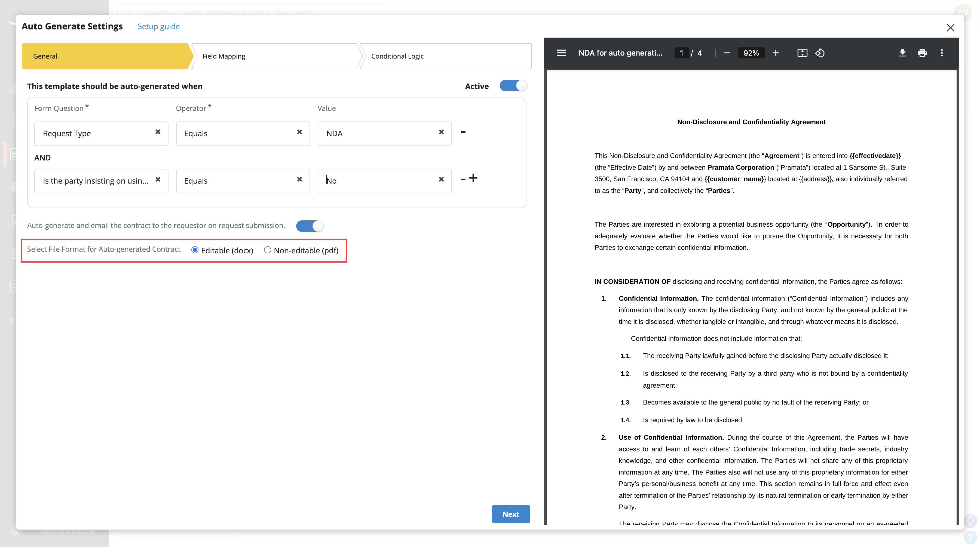Screen dimensions: 980x547
Task: Open the first row Equals operator dropdown
Action: click(243, 133)
